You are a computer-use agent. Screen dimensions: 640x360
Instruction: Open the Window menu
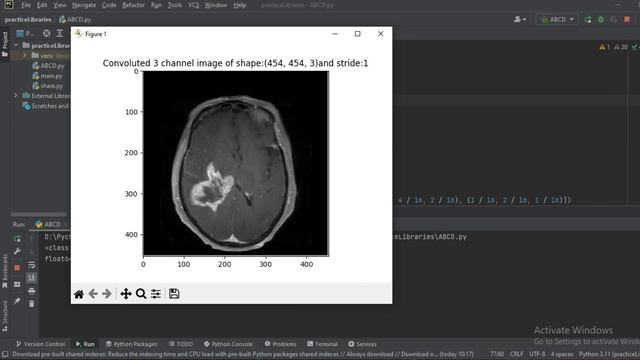pyautogui.click(x=216, y=5)
